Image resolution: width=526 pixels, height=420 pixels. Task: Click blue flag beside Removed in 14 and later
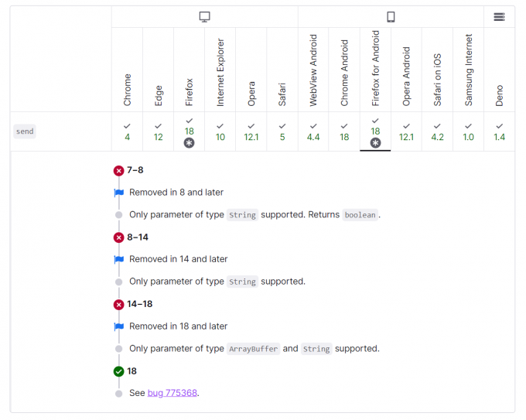[119, 259]
